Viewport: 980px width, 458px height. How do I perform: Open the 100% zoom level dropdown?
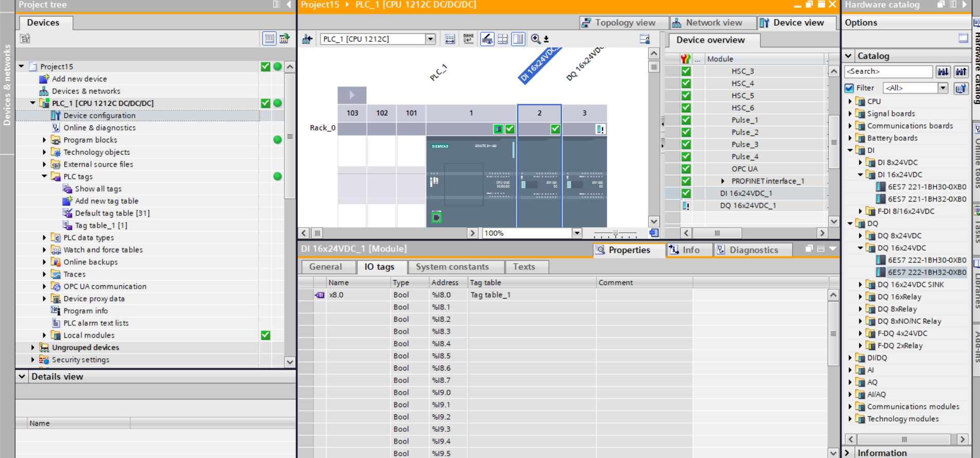tap(577, 233)
